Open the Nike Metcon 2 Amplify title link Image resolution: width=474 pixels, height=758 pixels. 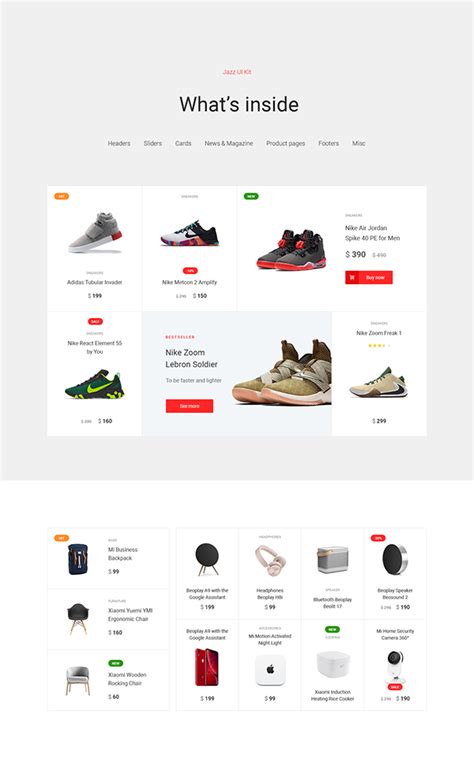click(x=189, y=282)
